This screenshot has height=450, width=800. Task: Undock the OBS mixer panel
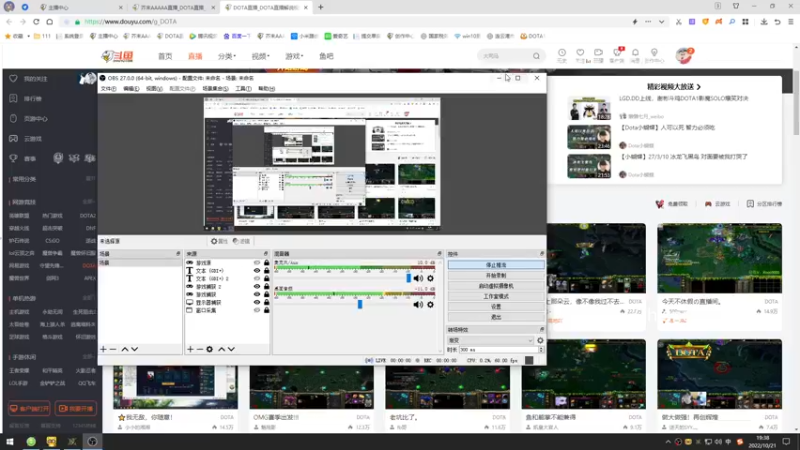click(x=439, y=254)
